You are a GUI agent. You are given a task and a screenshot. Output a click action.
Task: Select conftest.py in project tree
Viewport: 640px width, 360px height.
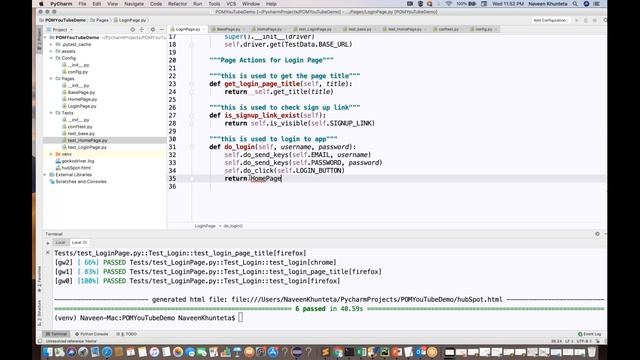77,127
